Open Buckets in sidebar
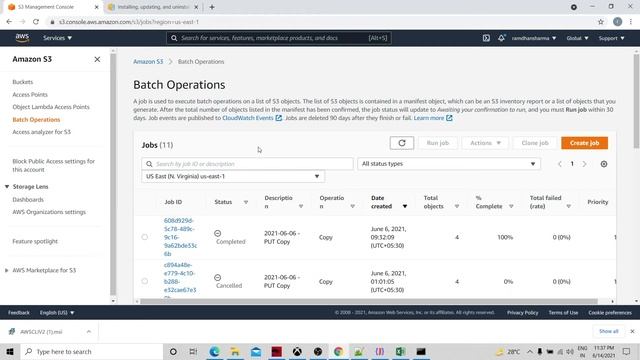Image resolution: width=640 pixels, height=360 pixels. [22, 82]
